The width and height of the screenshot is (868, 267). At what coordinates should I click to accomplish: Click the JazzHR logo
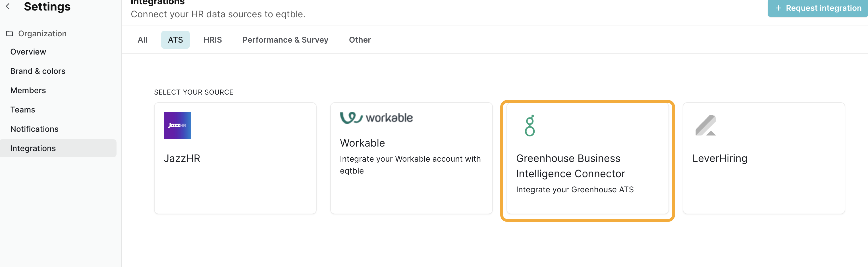[x=177, y=125]
